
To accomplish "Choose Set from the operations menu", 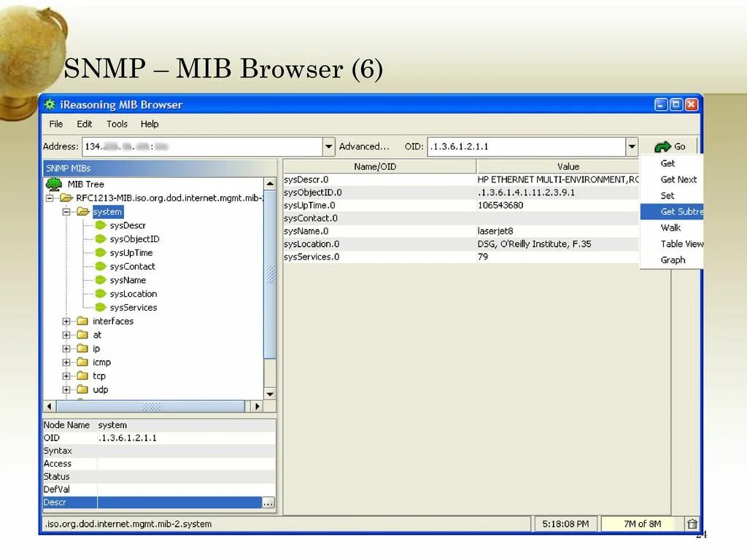I will click(x=671, y=195).
